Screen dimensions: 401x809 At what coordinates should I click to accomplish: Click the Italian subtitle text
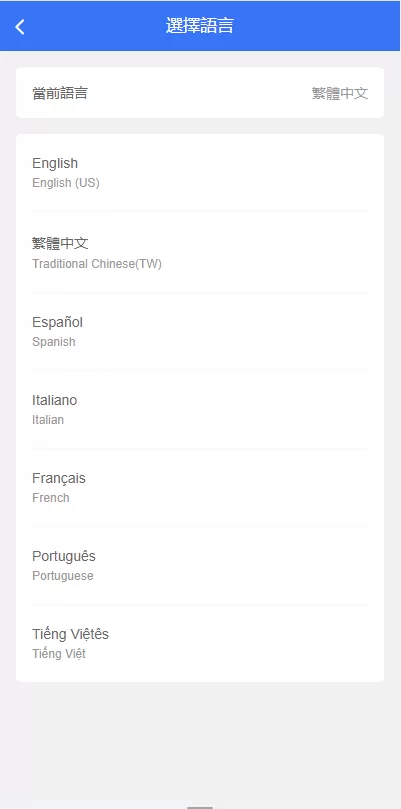coord(48,419)
